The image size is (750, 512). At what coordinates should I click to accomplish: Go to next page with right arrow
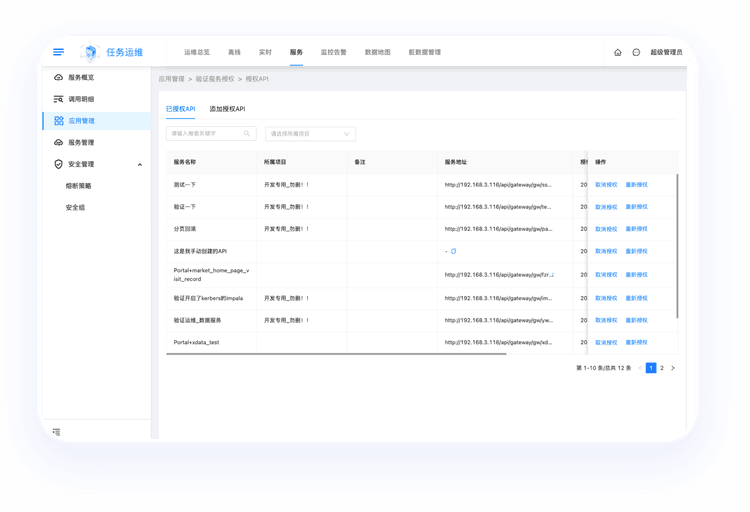pyautogui.click(x=673, y=368)
